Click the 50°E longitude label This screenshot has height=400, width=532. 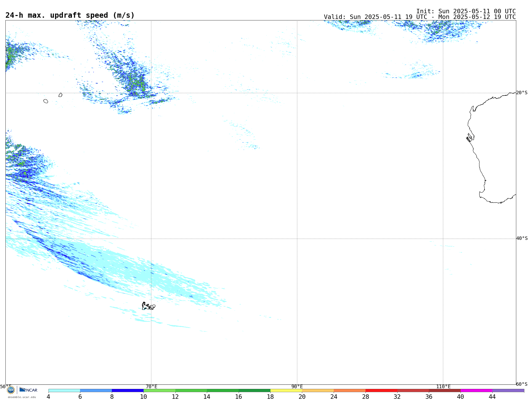pos(6,386)
